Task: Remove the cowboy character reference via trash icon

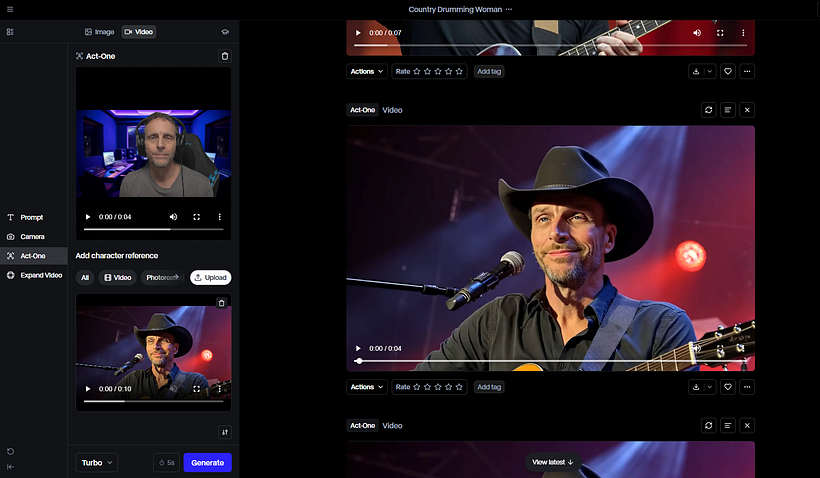Action: (x=222, y=302)
